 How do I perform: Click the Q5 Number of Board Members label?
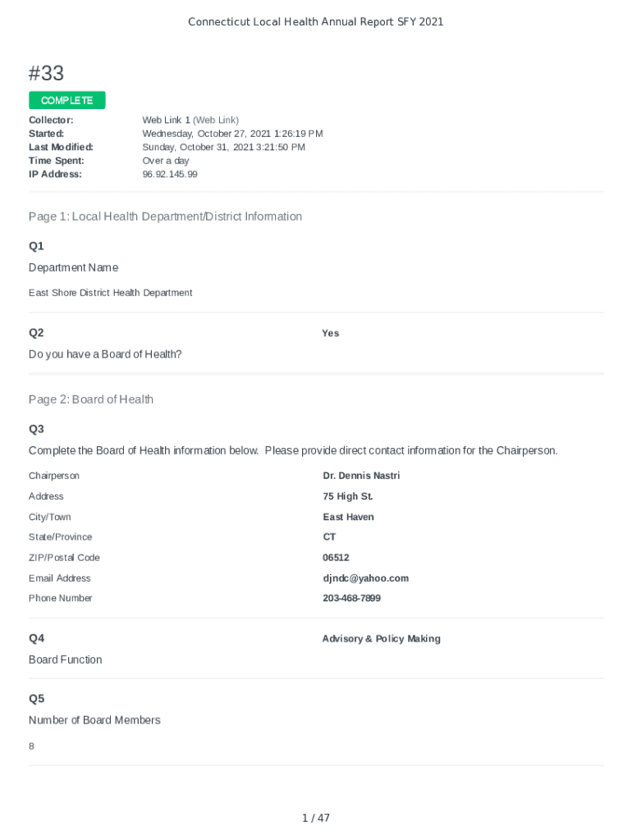click(x=94, y=720)
